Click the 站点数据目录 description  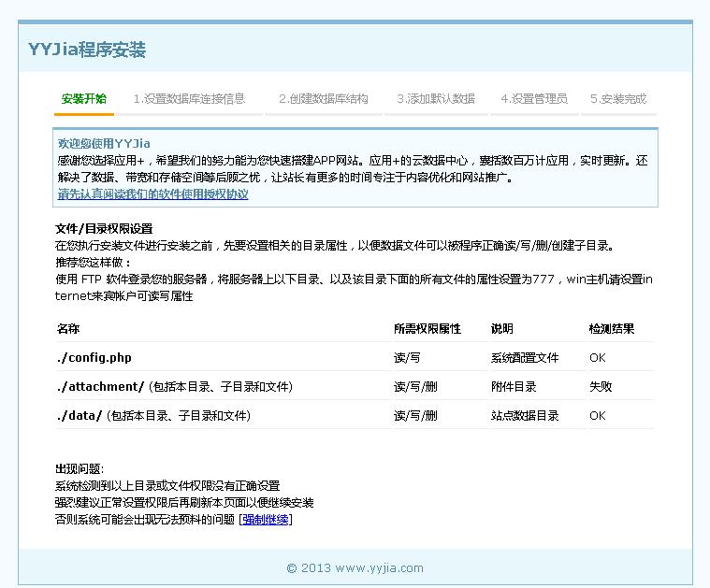(525, 416)
